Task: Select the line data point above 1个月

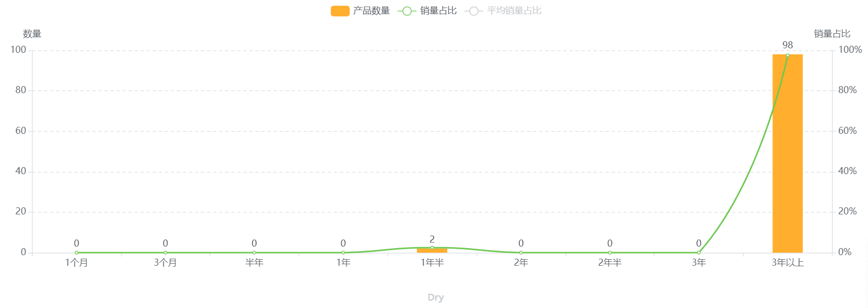Action: pyautogui.click(x=76, y=253)
